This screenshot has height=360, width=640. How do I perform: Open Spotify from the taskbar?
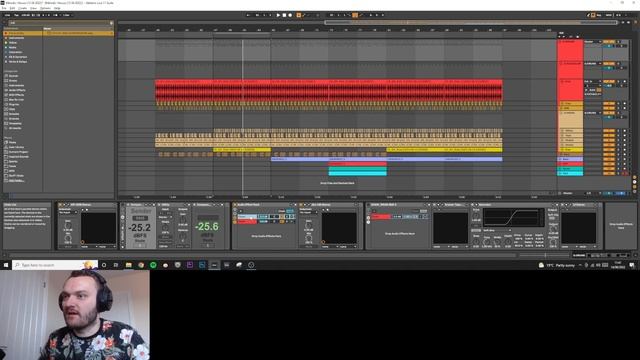point(153,265)
